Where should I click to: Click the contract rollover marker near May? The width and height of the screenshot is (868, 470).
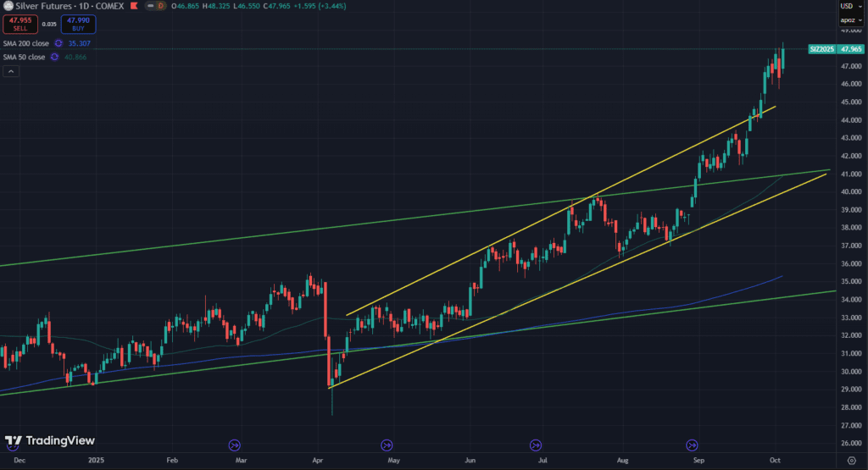point(387,445)
